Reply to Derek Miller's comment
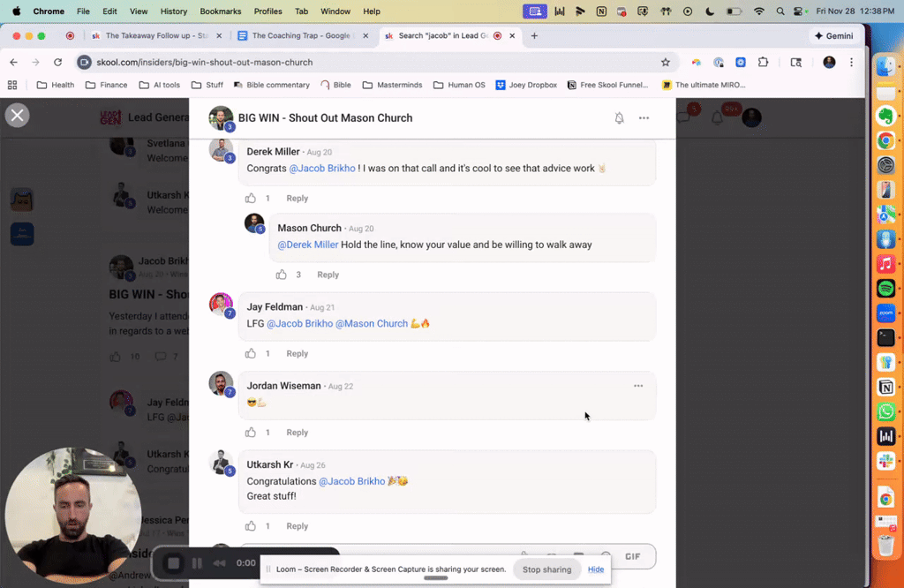 click(297, 199)
